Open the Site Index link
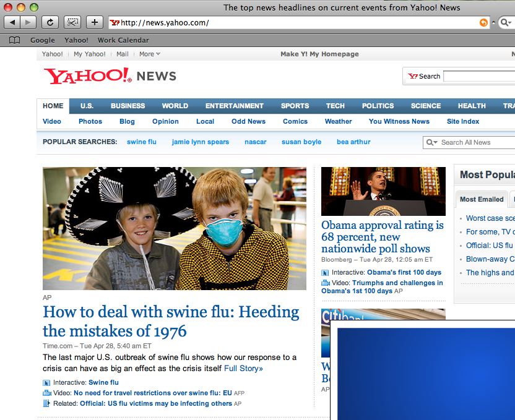Viewport: 515px width, 420px height. 463,121
